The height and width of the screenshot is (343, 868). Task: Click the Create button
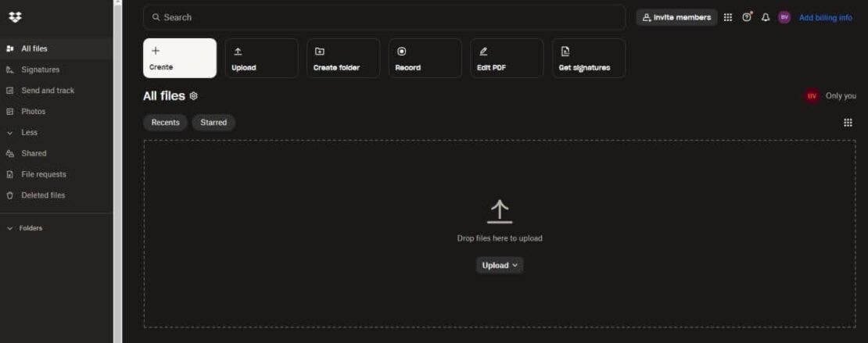180,58
